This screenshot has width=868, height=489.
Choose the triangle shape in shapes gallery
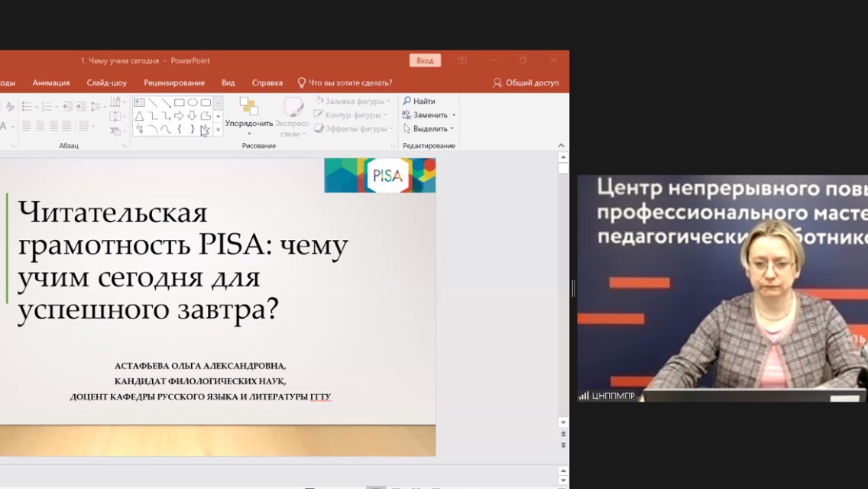(140, 116)
